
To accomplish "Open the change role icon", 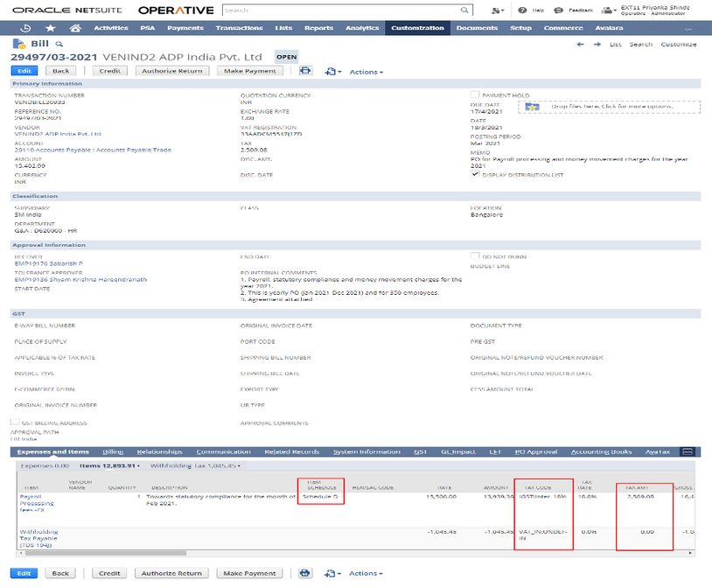I will [x=498, y=10].
